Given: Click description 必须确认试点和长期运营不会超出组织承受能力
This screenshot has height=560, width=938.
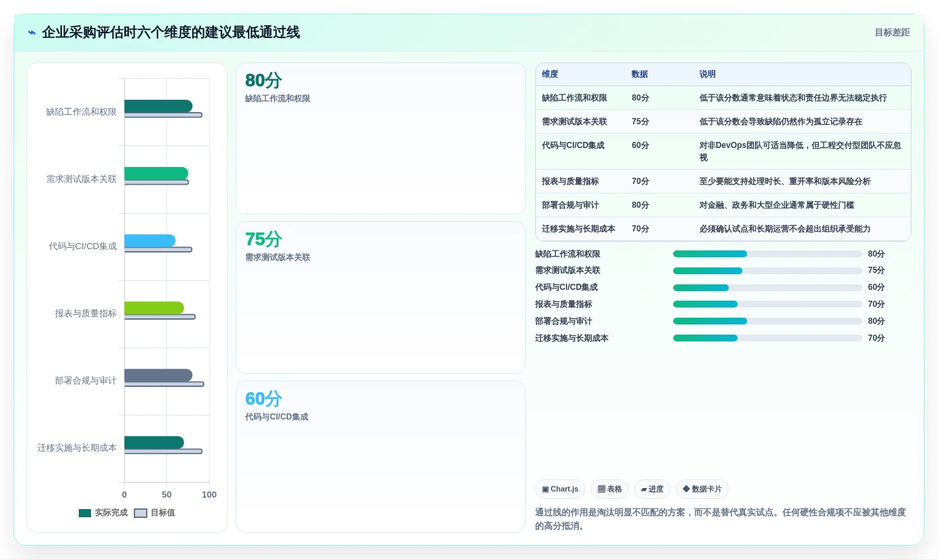Looking at the screenshot, I should click(x=785, y=229).
